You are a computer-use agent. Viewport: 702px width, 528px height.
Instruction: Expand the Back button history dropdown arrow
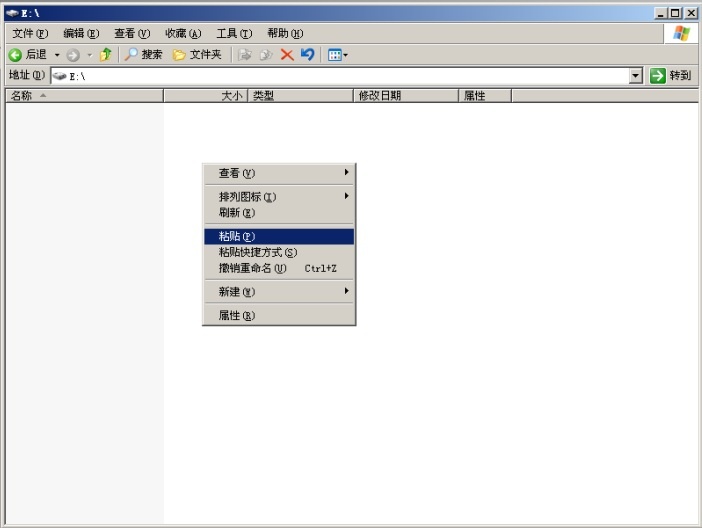pyautogui.click(x=57, y=55)
